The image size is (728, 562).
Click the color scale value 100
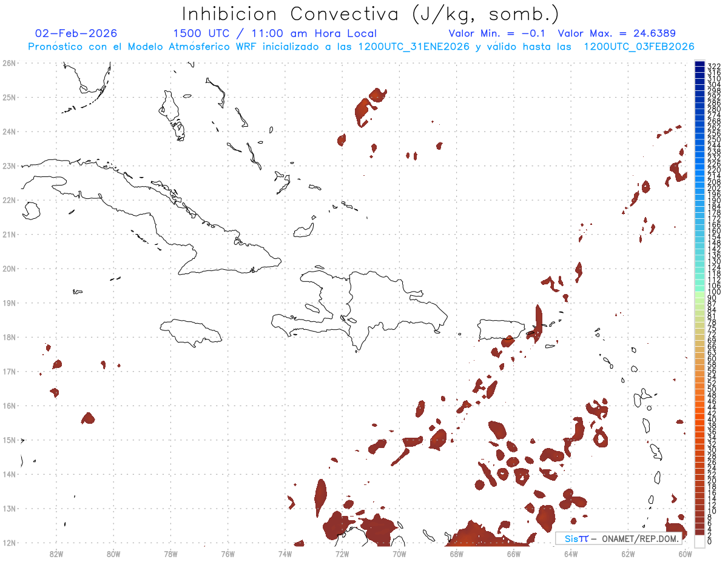[x=713, y=292]
